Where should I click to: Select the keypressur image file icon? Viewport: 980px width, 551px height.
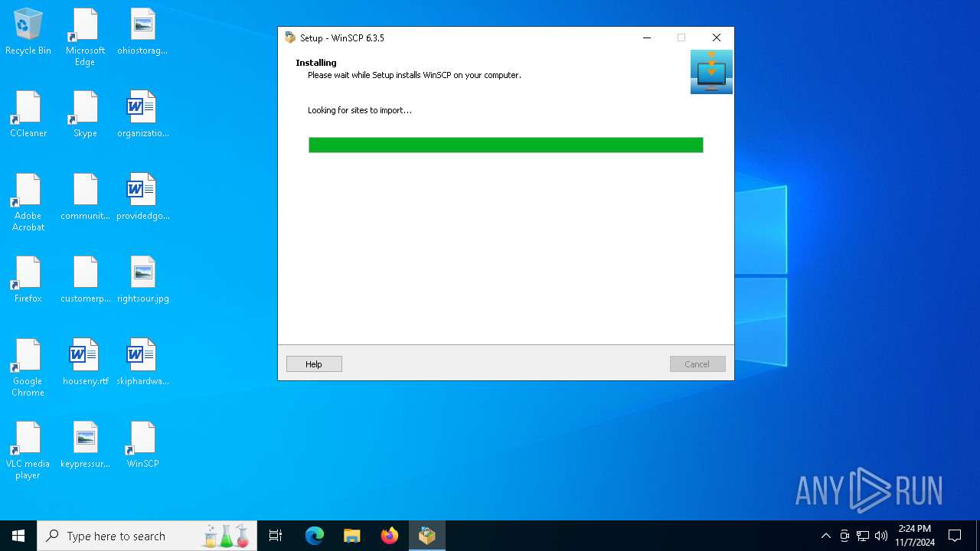coord(85,445)
